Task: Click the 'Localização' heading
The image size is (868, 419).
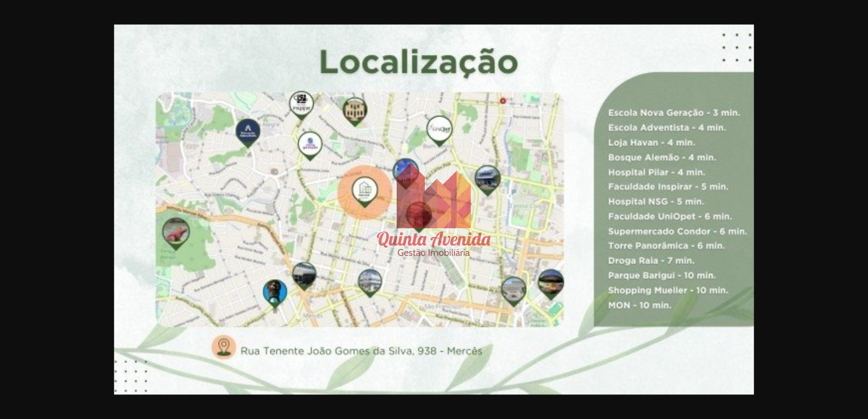Action: [x=418, y=63]
